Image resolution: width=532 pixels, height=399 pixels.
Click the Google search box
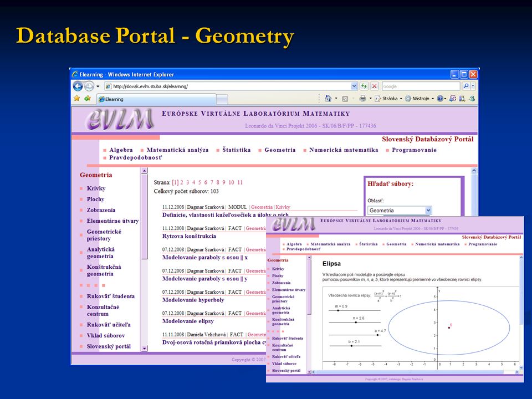point(421,86)
